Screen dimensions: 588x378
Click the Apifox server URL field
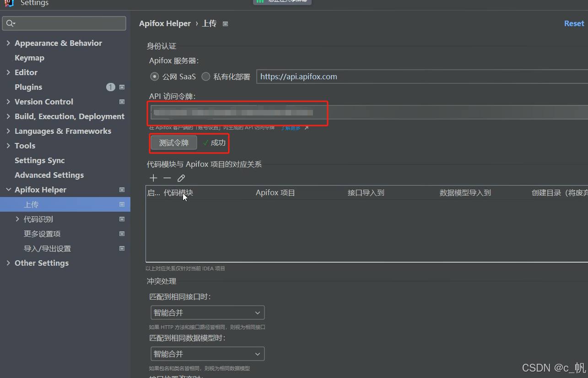422,77
